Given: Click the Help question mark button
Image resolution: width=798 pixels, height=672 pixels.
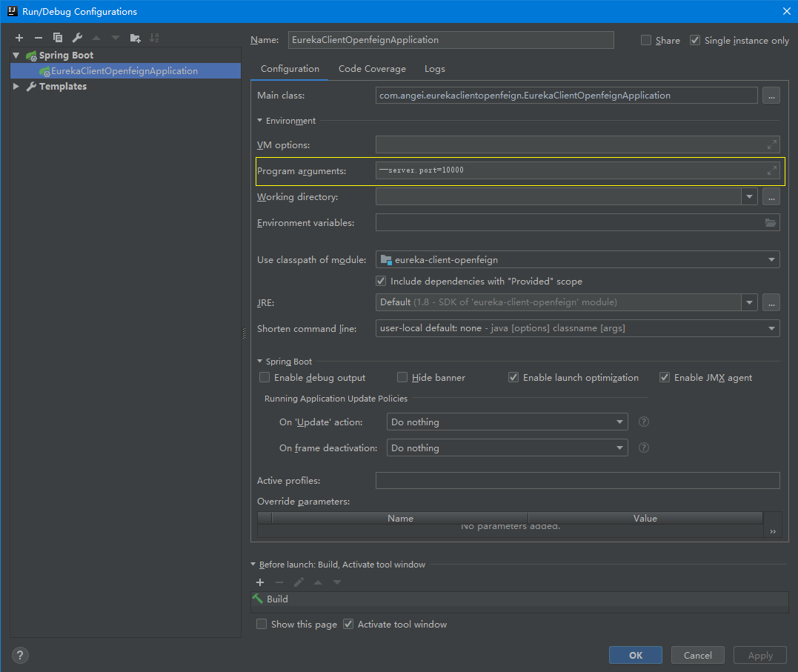Looking at the screenshot, I should [20, 655].
